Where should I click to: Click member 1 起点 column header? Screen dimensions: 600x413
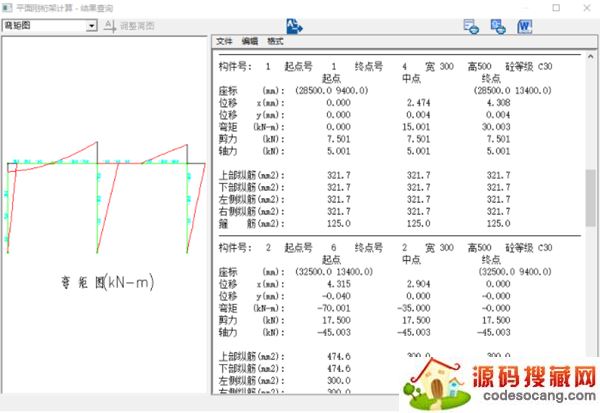coord(331,78)
